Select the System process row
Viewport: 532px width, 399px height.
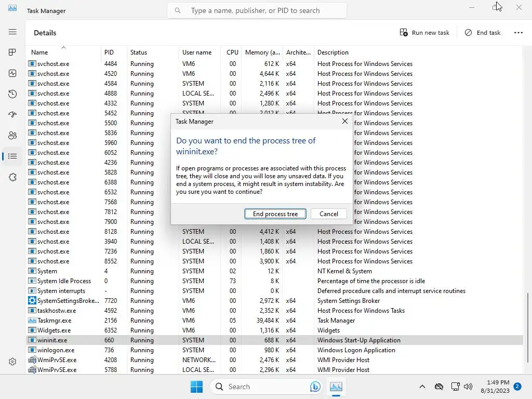274,271
